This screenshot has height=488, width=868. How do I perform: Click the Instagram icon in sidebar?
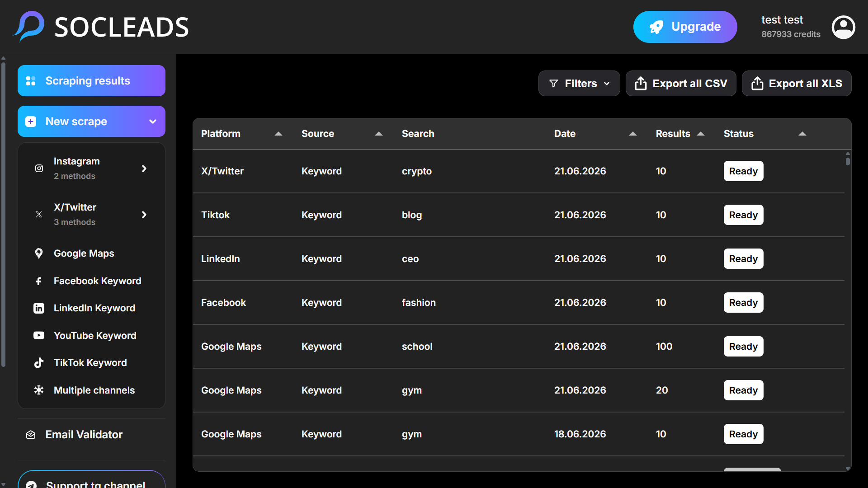click(x=39, y=169)
